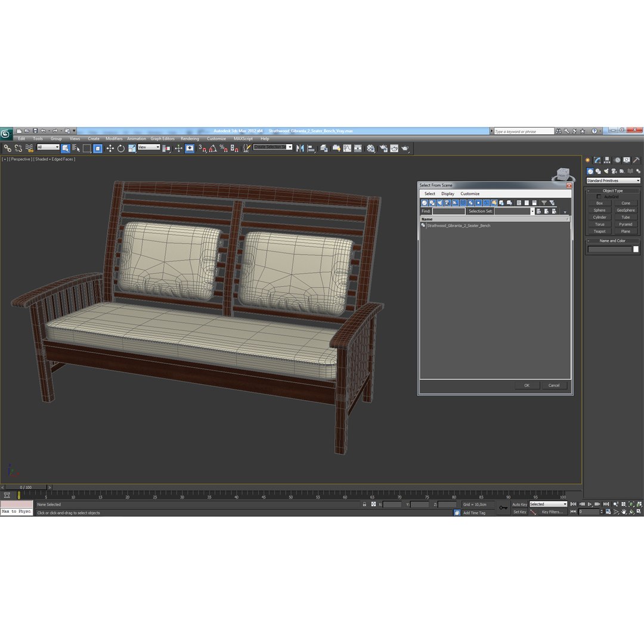Click the ViewCube in the viewport
The width and height of the screenshot is (644, 644).
563,174
